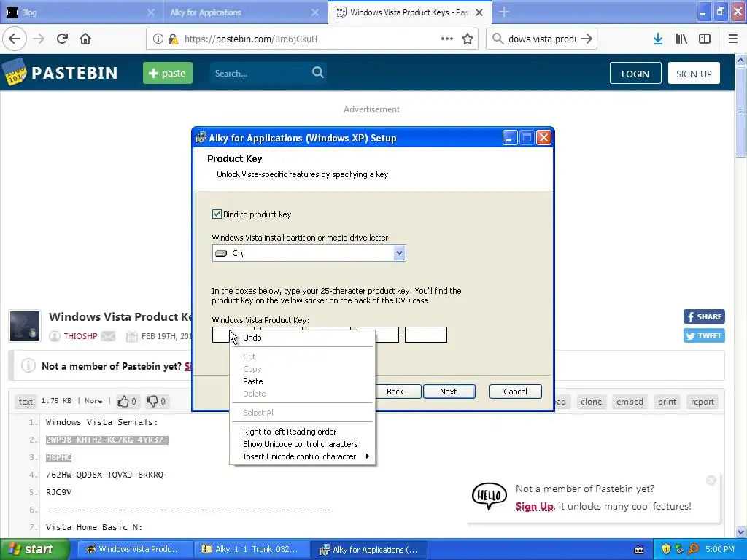Click the text RJC9V in paste
The width and height of the screenshot is (747, 560).
pyautogui.click(x=58, y=492)
